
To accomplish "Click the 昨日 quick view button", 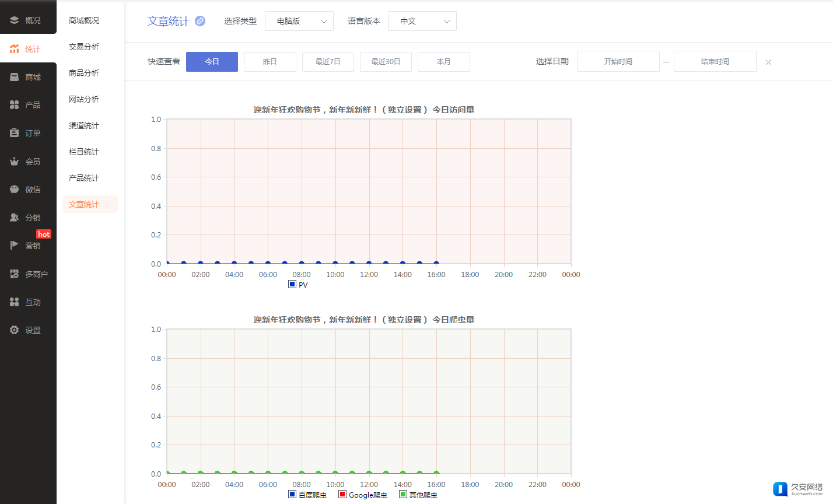I will tap(269, 62).
